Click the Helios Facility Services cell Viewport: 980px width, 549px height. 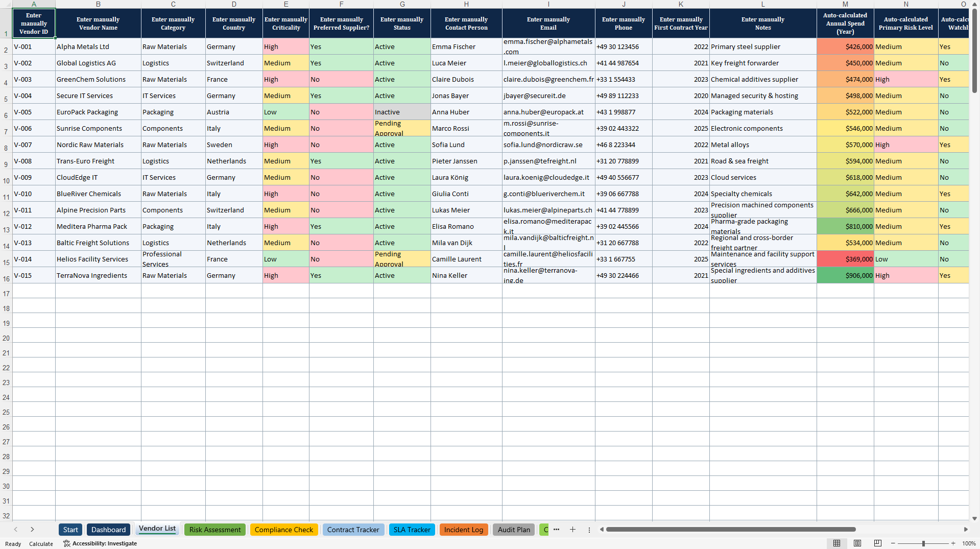[98, 259]
